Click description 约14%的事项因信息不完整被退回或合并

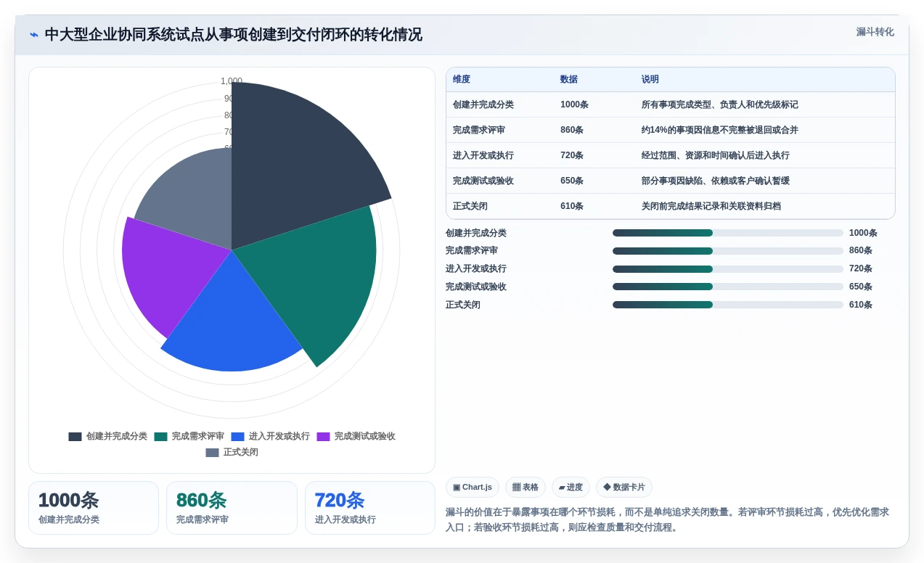tap(720, 130)
